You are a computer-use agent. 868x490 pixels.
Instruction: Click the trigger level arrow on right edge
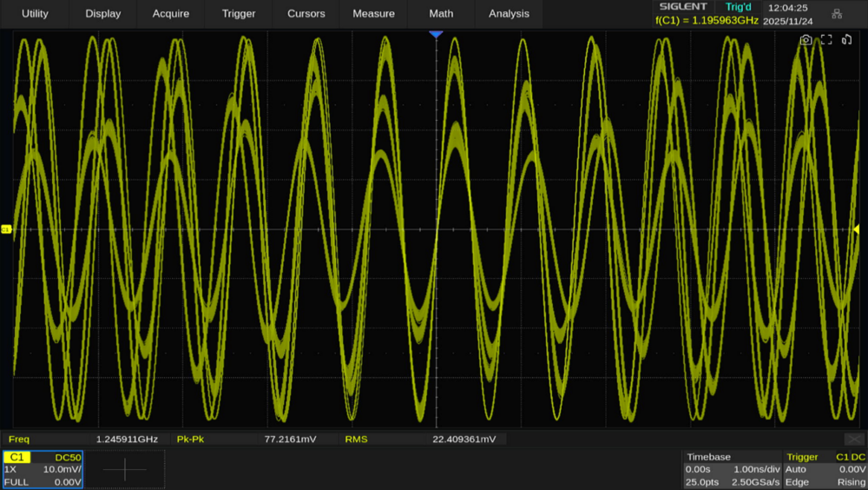(x=856, y=228)
